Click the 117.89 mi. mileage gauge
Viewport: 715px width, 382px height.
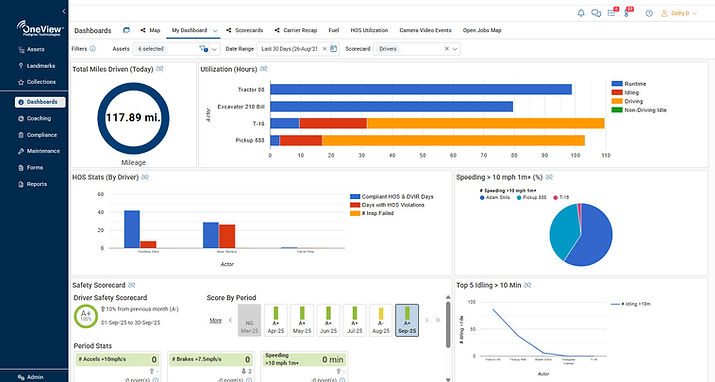click(133, 118)
